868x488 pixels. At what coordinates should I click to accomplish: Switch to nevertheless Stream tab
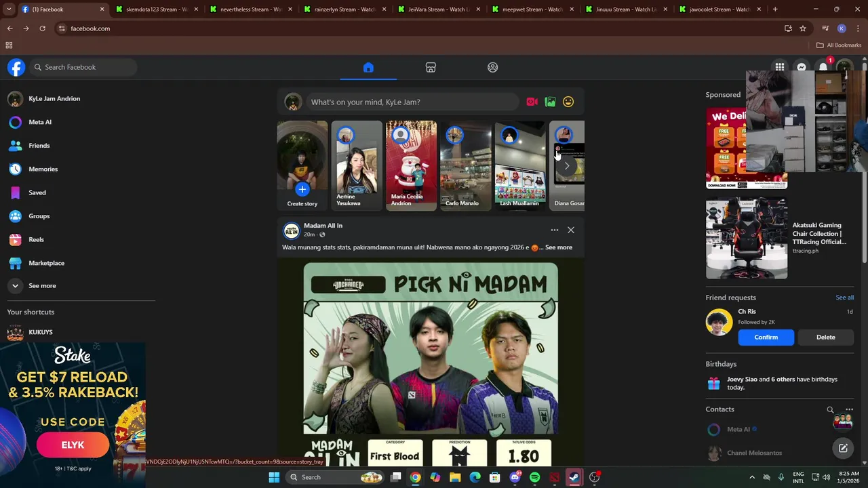pos(250,9)
